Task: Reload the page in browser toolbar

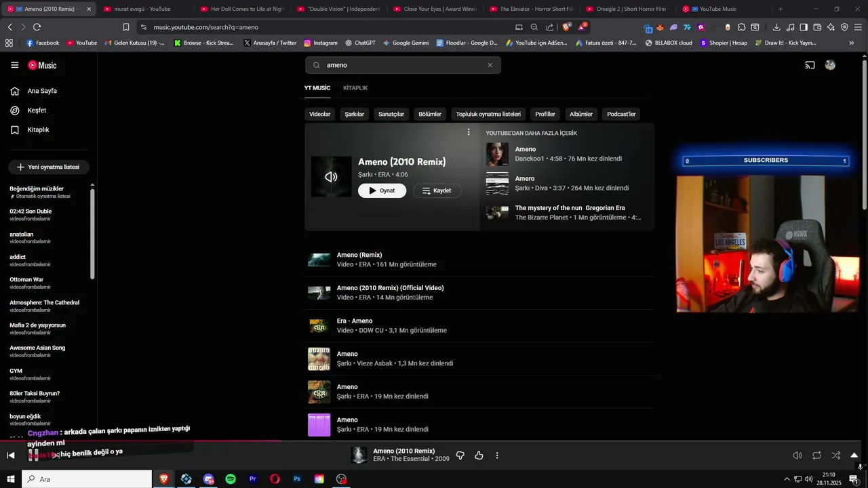Action: pos(37,27)
